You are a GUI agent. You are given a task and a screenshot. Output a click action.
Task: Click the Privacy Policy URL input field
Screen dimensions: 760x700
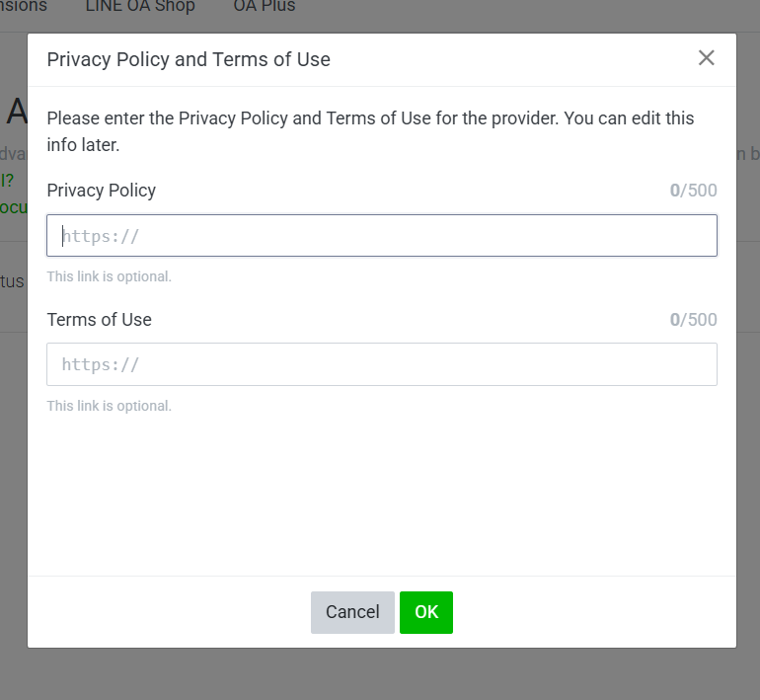pos(381,236)
